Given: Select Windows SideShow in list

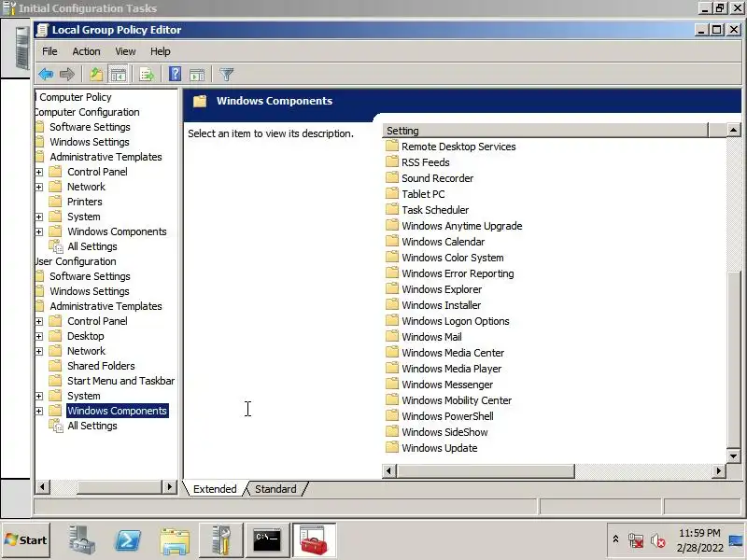Looking at the screenshot, I should (444, 432).
